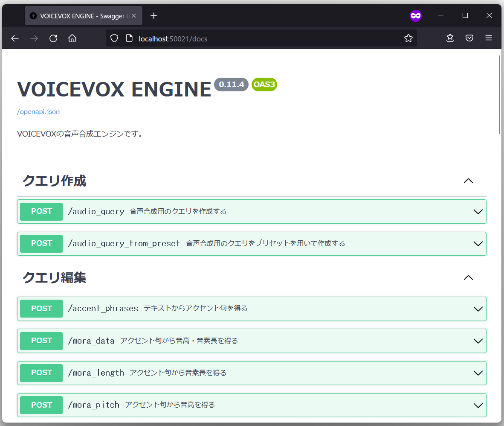Expand the /audio_query_from_preset endpoint arrow
The image size is (504, 426).
point(478,244)
